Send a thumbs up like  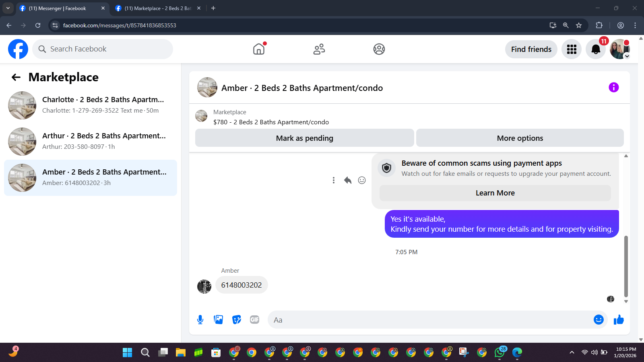tap(619, 320)
